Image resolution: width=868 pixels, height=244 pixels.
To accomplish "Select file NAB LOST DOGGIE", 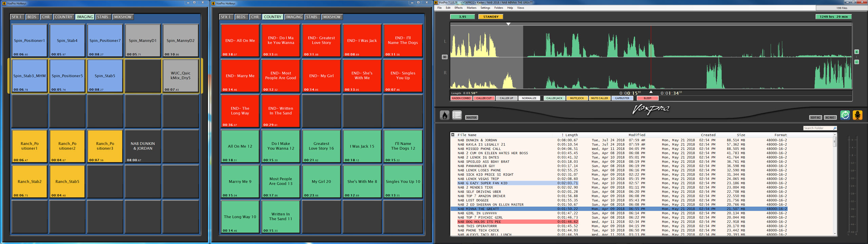I will 619,200.
